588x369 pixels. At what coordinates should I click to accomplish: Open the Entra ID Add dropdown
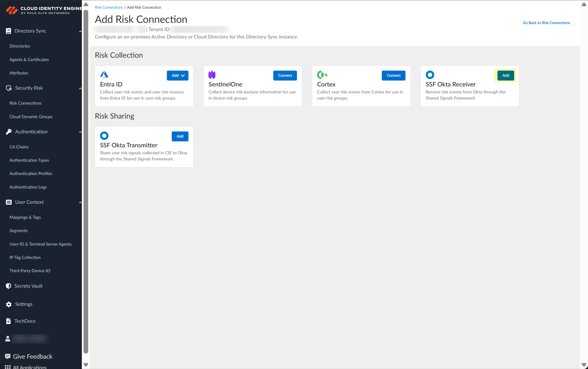(177, 75)
